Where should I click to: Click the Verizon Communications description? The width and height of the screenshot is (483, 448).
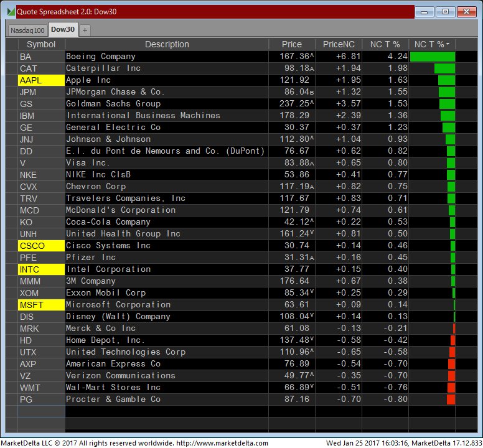tap(121, 376)
